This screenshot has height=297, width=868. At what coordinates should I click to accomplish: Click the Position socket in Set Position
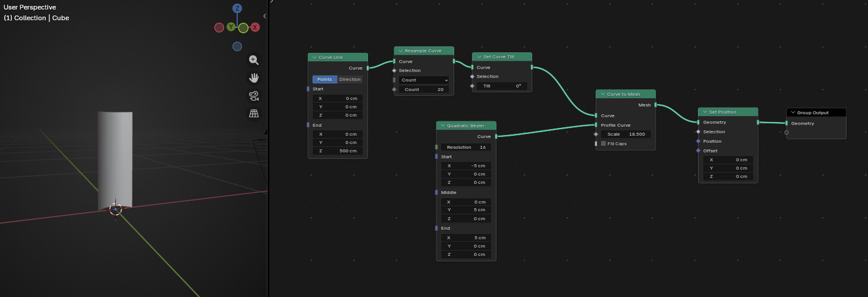698,141
